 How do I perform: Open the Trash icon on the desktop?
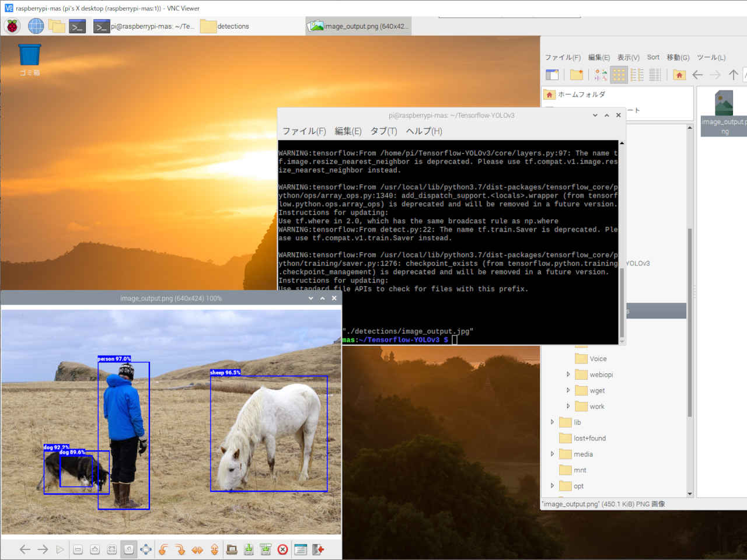[x=30, y=60]
